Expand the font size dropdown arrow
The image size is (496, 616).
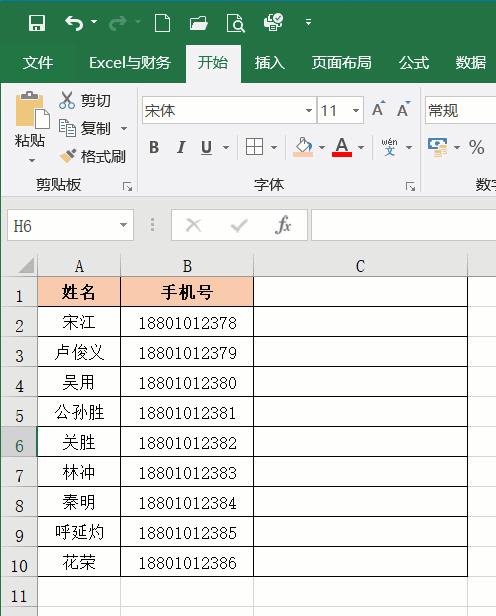[356, 110]
